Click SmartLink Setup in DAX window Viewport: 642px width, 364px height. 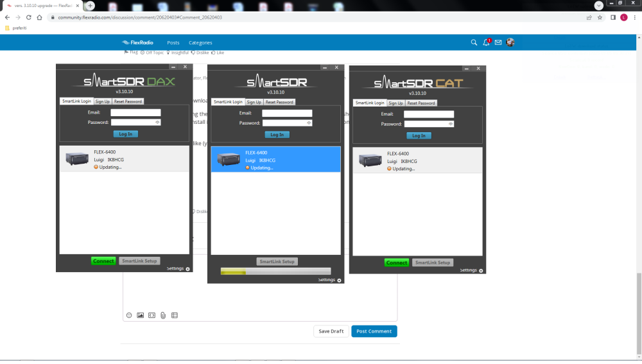click(x=139, y=261)
